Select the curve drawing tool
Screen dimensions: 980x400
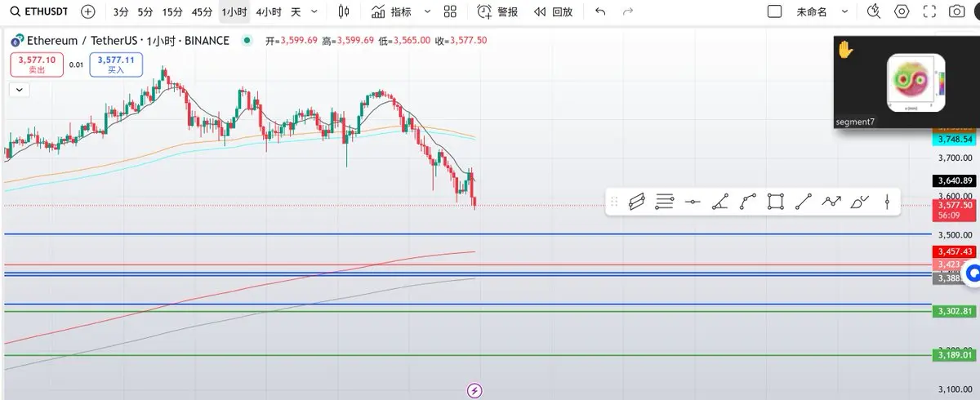[x=748, y=202]
